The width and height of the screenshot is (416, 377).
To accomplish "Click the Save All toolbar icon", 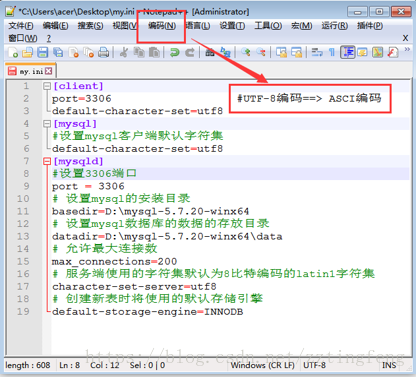I will tap(58, 52).
